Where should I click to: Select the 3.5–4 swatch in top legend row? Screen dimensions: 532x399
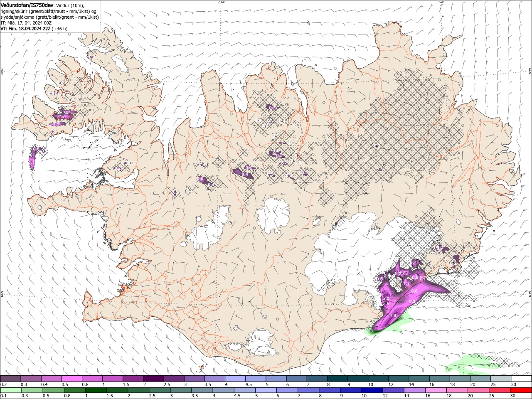tap(215, 379)
